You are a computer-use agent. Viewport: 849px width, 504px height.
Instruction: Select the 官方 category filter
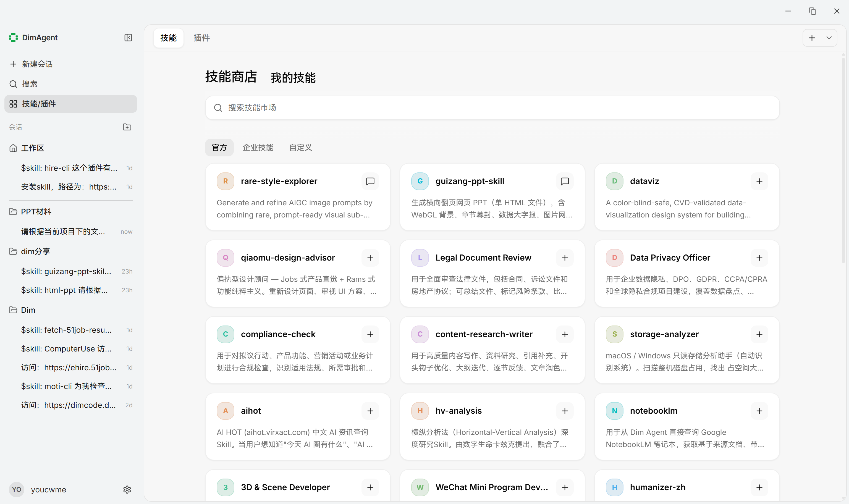[219, 147]
